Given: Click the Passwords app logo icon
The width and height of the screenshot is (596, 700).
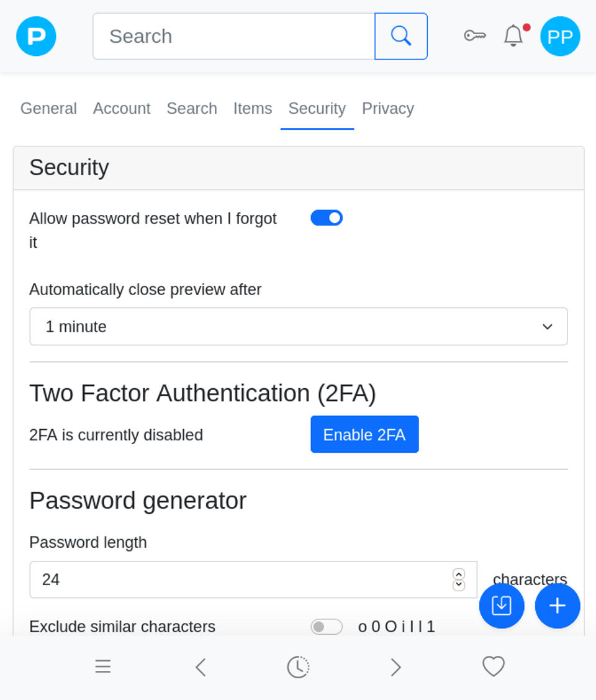Looking at the screenshot, I should (36, 36).
